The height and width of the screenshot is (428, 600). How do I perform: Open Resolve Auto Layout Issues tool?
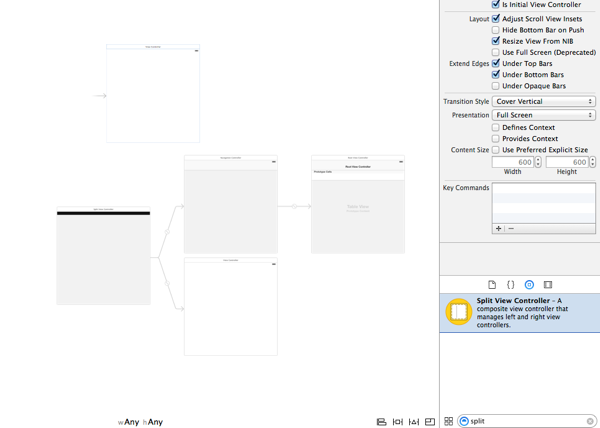click(413, 422)
